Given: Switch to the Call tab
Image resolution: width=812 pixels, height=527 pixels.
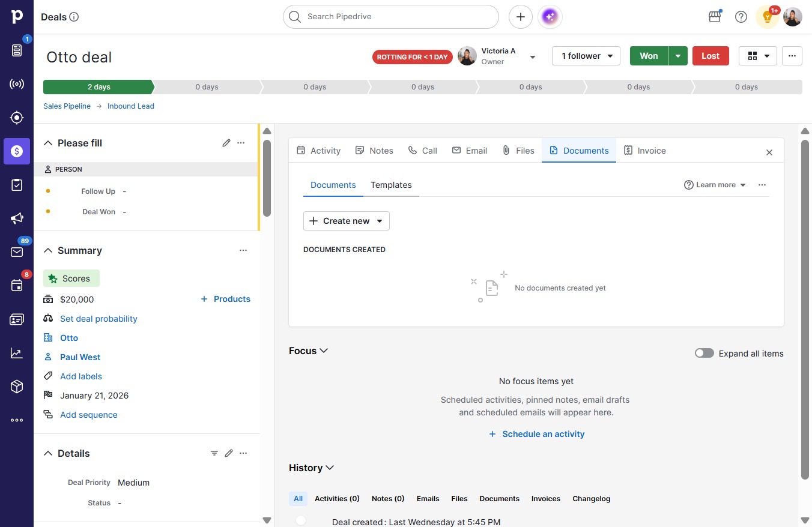Looking at the screenshot, I should coord(423,151).
